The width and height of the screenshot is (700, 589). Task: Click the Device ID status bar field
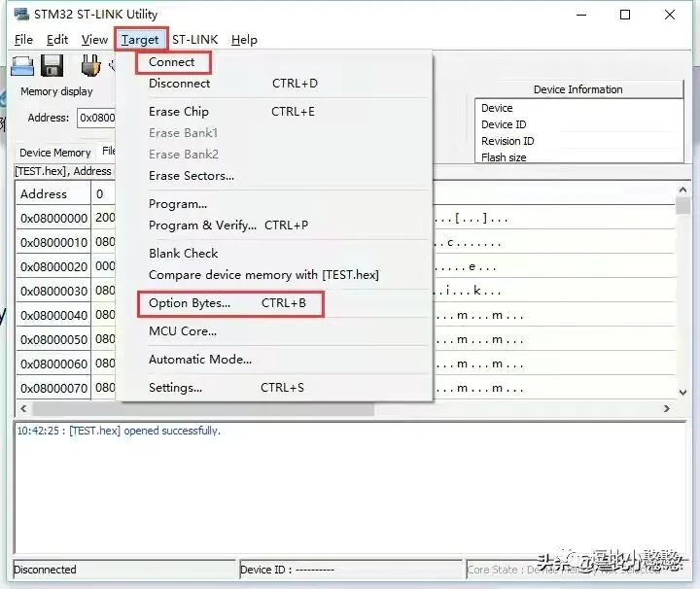(x=351, y=570)
